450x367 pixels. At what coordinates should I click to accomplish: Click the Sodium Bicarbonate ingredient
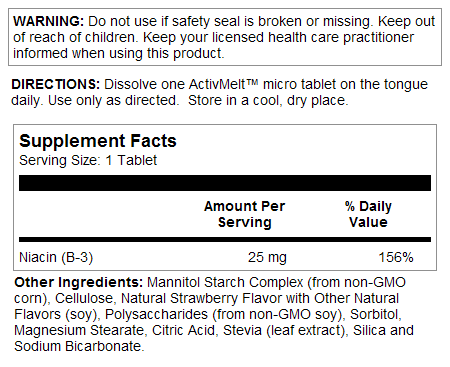click(x=79, y=346)
